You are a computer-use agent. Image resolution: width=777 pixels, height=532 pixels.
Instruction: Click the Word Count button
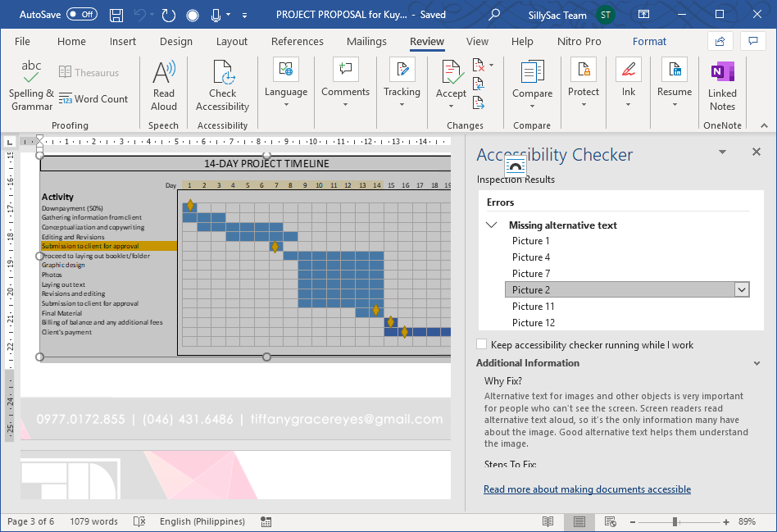pos(94,99)
